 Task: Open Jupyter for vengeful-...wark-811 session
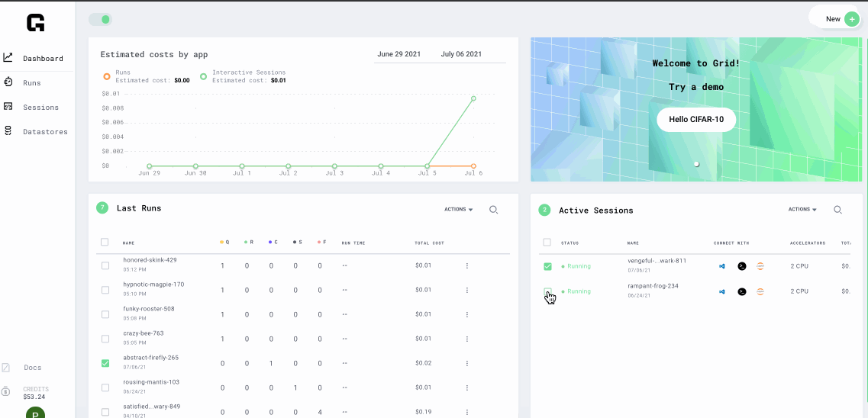[760, 266]
